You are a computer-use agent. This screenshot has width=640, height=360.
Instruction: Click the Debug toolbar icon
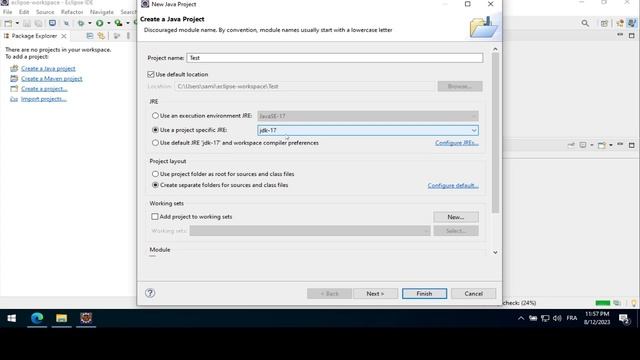tap(81, 23)
